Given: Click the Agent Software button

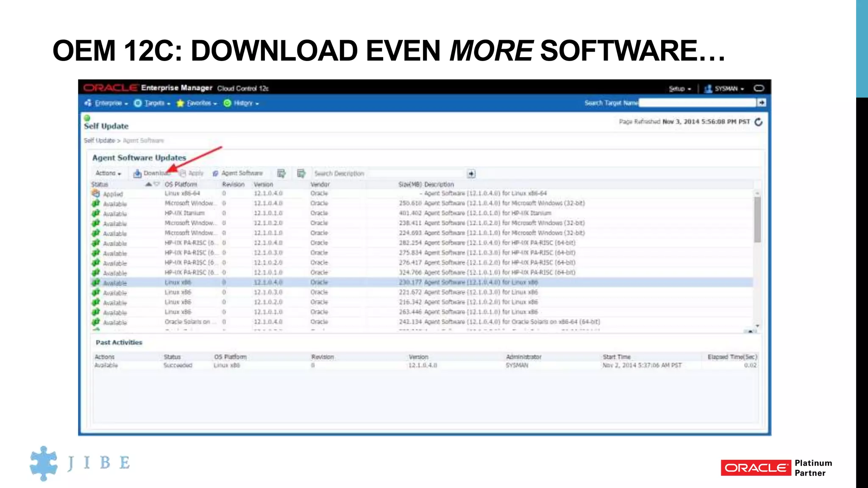Looking at the screenshot, I should (237, 173).
